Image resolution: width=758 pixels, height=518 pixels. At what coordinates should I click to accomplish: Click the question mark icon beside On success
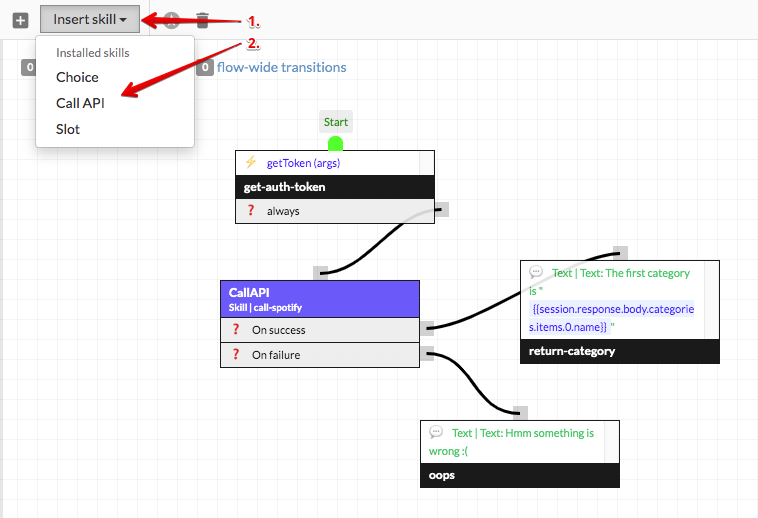click(235, 329)
